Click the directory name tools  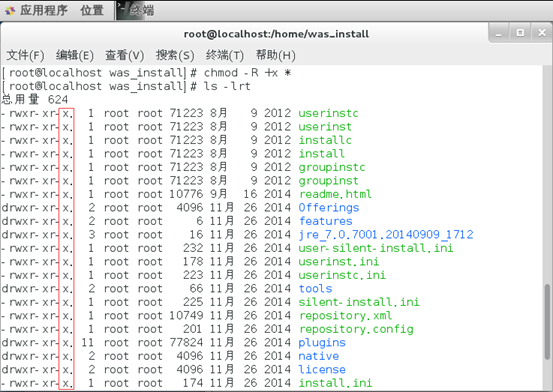coord(315,288)
